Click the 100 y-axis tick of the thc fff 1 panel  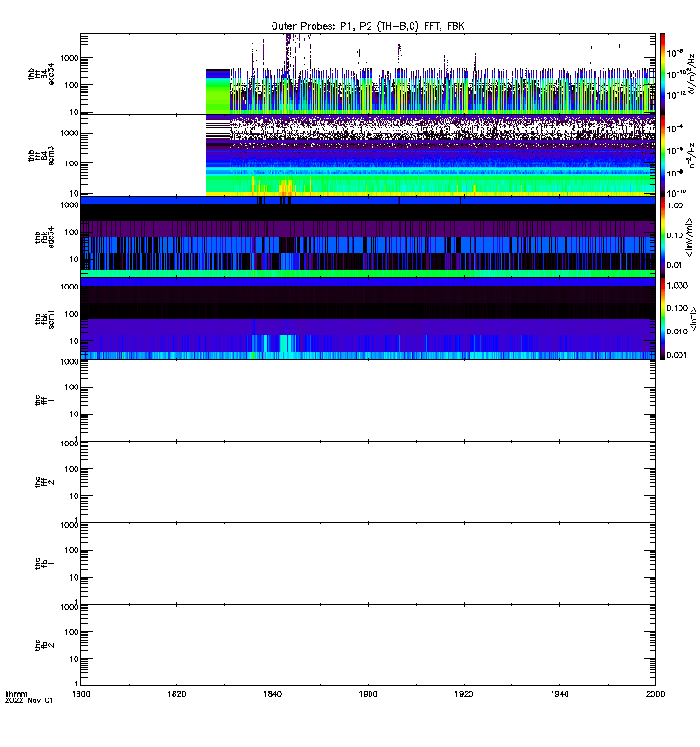click(x=72, y=388)
